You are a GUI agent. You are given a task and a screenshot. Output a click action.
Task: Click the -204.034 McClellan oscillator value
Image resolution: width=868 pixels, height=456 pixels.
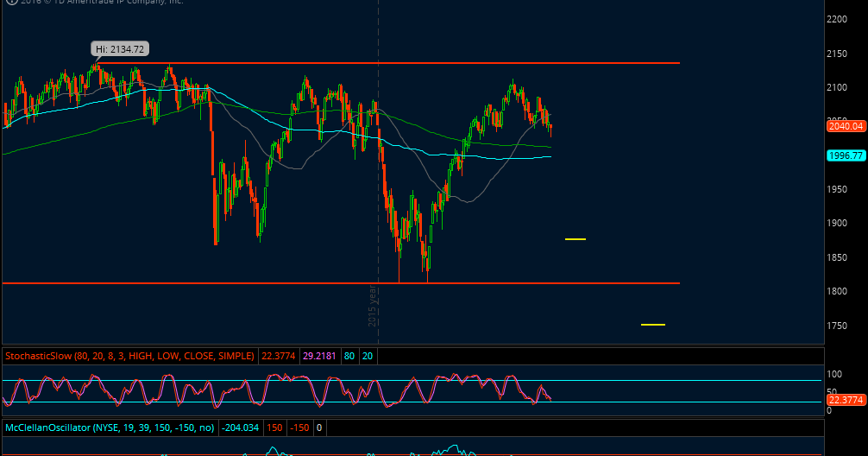point(240,427)
